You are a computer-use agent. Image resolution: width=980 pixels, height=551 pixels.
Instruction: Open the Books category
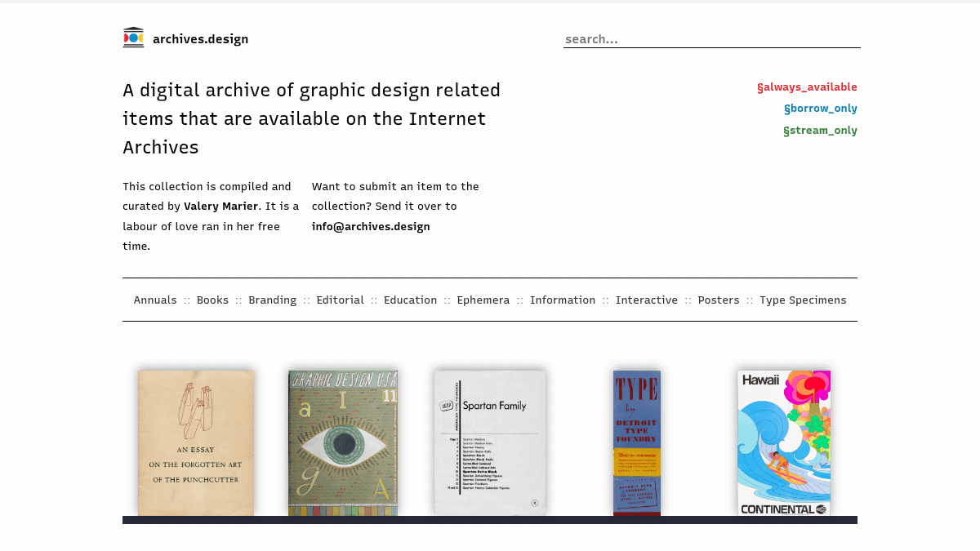(x=212, y=300)
